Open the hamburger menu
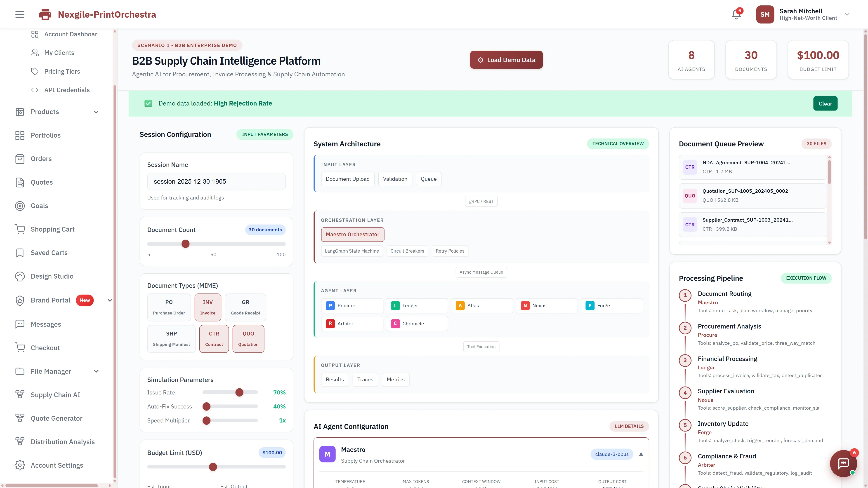Viewport: 868px width, 488px height. click(19, 14)
